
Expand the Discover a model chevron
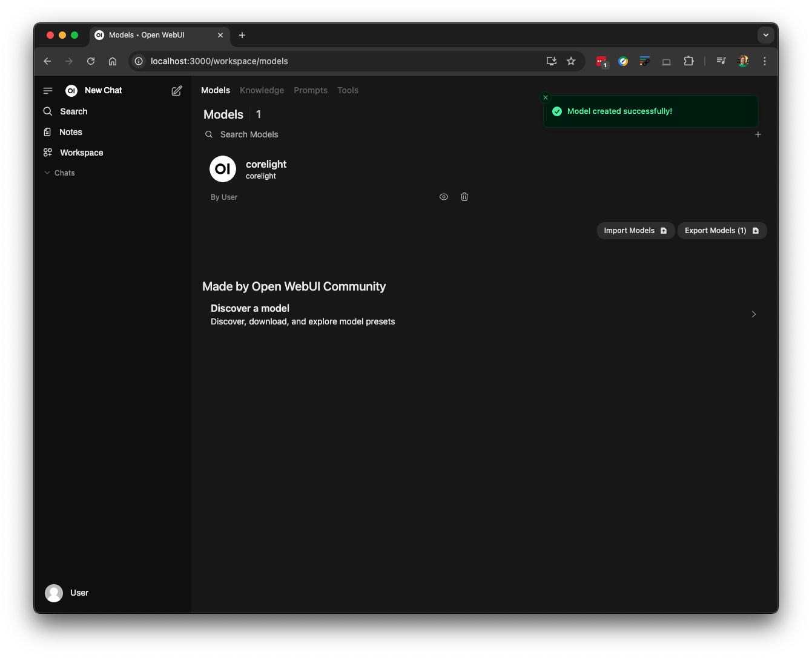click(753, 314)
